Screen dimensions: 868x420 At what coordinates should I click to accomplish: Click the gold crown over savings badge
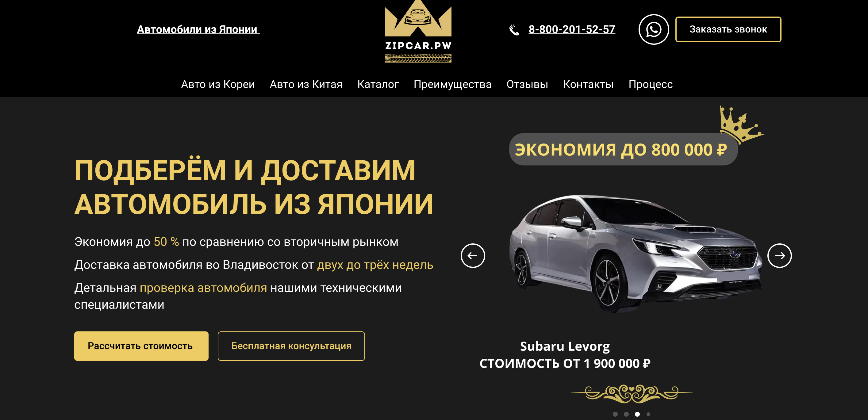(741, 124)
